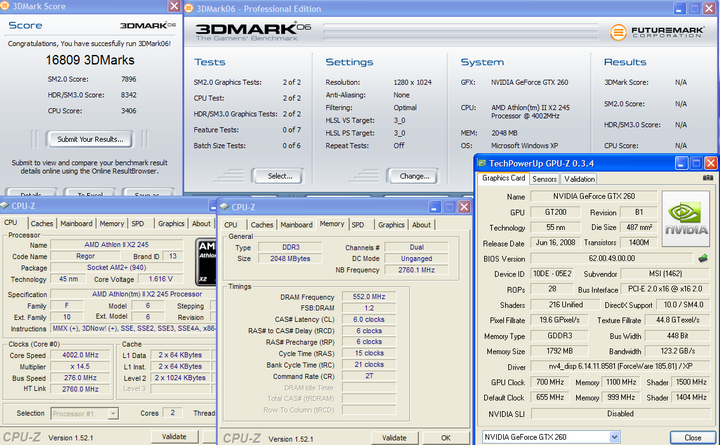Image resolution: width=720 pixels, height=445 pixels.
Task: Click the Core Voltage value 1.616 V
Action: [x=161, y=279]
